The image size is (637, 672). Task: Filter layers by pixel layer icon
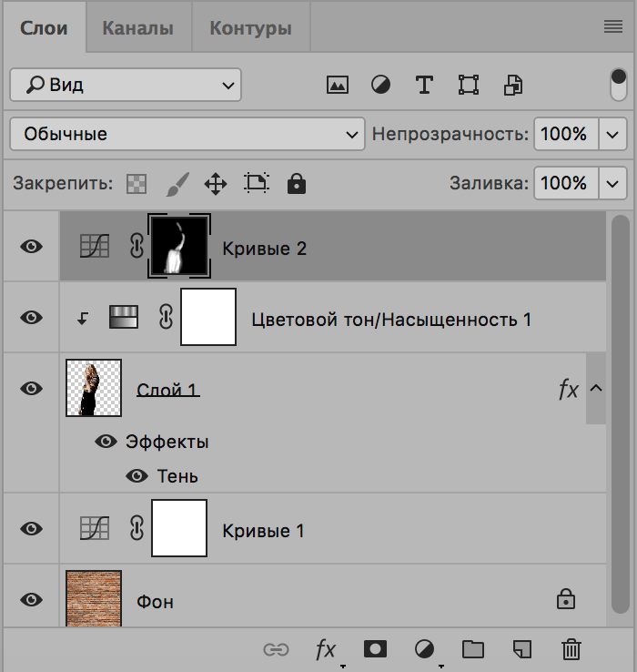click(x=338, y=86)
